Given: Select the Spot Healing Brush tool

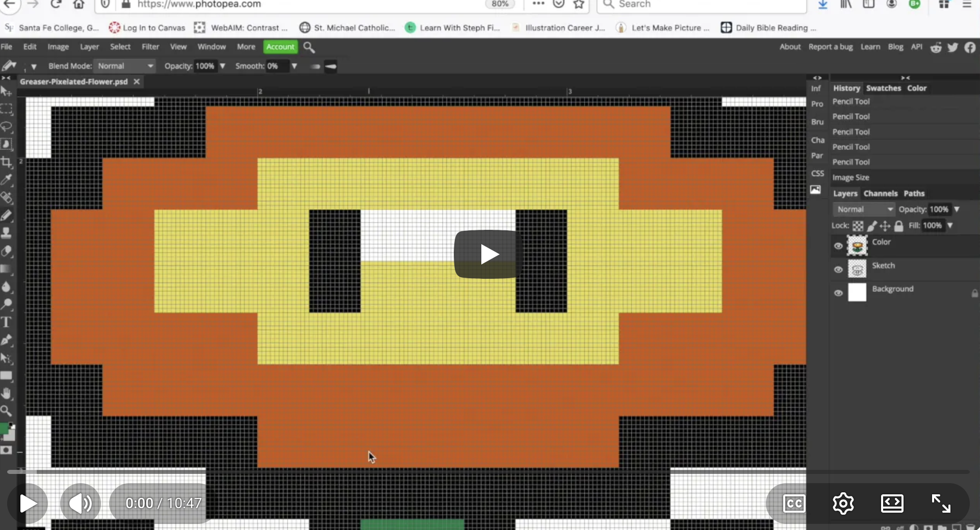Looking at the screenshot, I should (6, 198).
